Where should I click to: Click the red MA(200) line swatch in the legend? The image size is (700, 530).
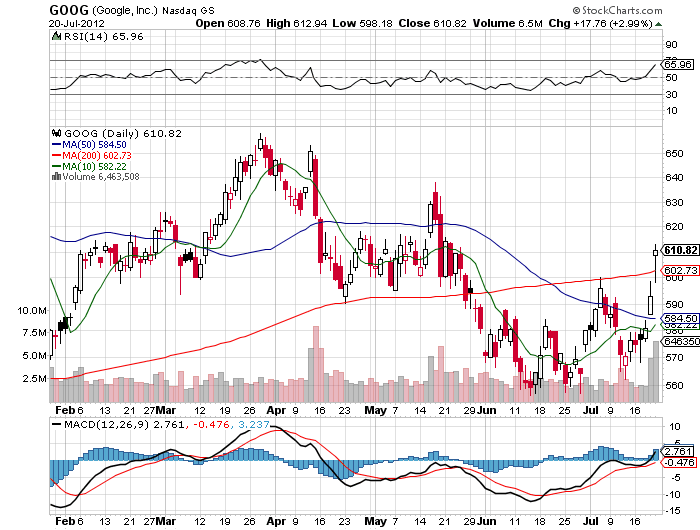point(57,155)
